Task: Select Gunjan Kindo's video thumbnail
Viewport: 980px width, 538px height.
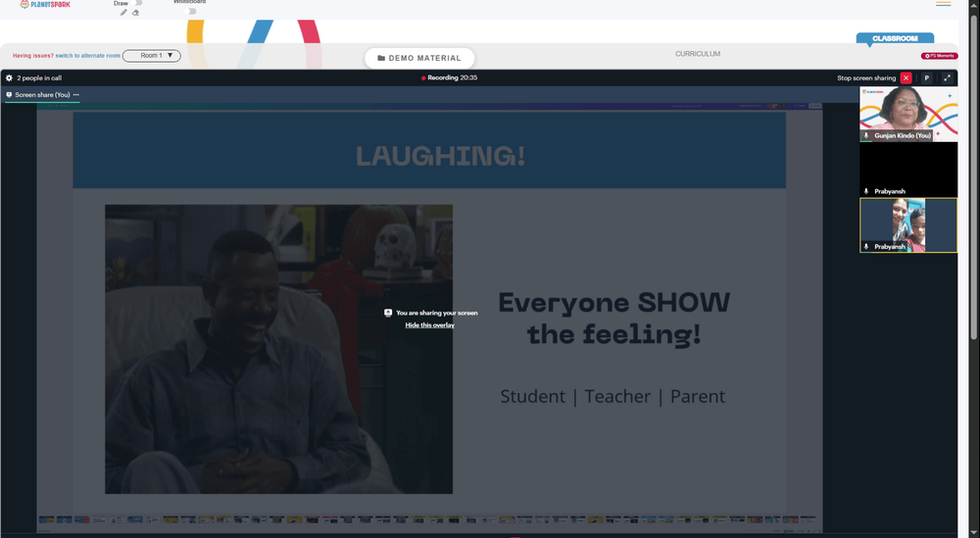Action: point(908,115)
